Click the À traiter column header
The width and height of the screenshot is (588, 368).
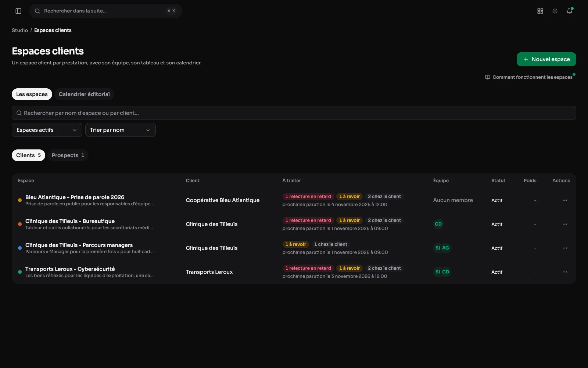point(291,181)
